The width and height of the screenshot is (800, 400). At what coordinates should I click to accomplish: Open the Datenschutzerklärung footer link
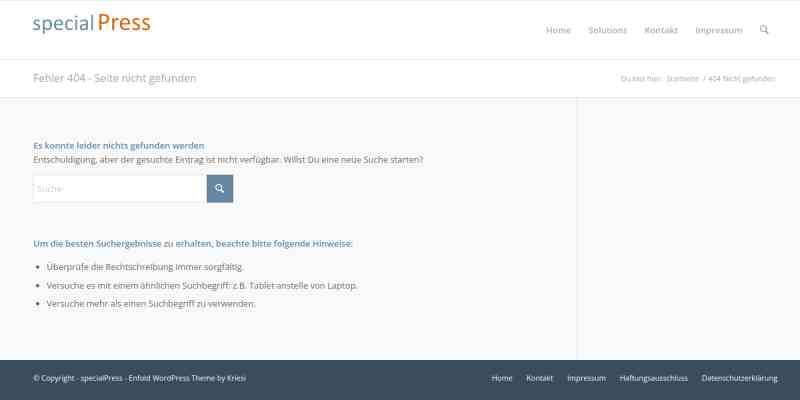point(739,378)
